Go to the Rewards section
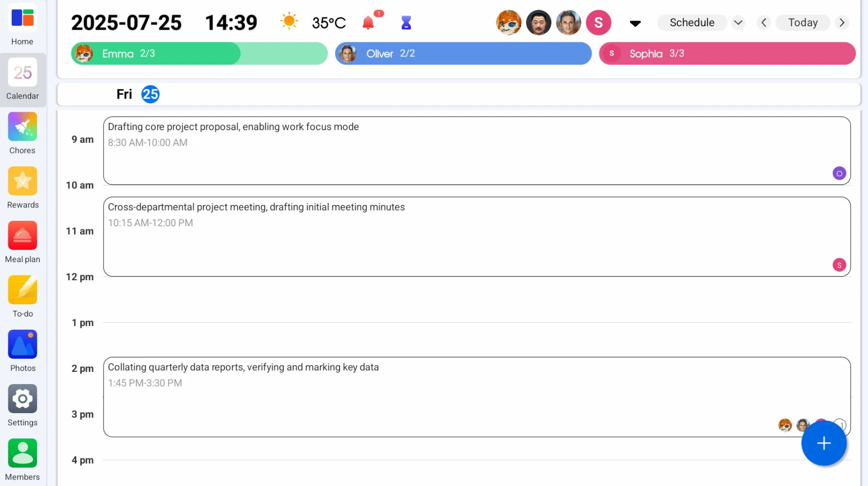868x486 pixels. tap(22, 188)
